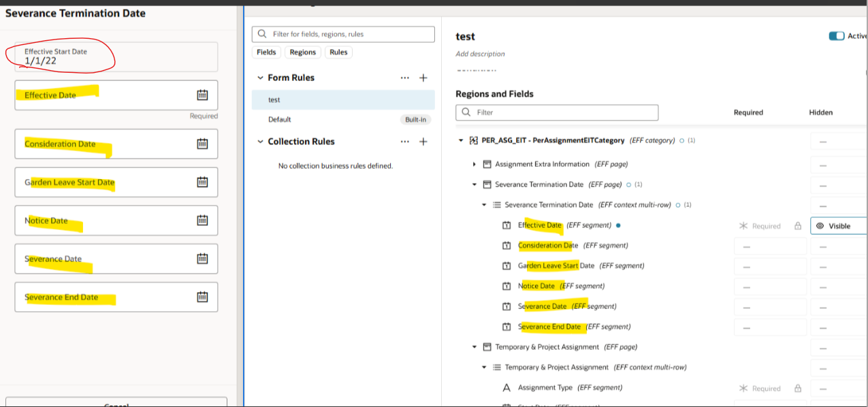
Task: Click the Filter for fields, regions, rules box
Action: [x=343, y=34]
